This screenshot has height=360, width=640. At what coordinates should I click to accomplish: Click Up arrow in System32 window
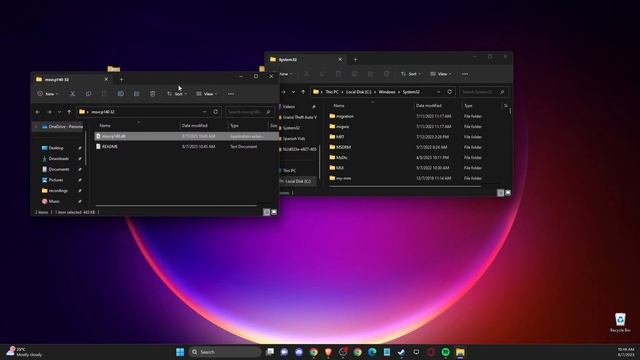click(303, 92)
